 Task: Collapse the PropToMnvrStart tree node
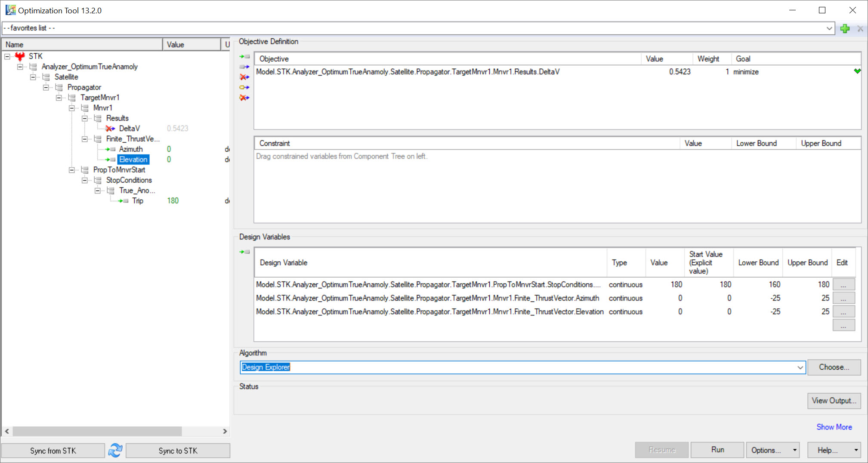click(72, 170)
